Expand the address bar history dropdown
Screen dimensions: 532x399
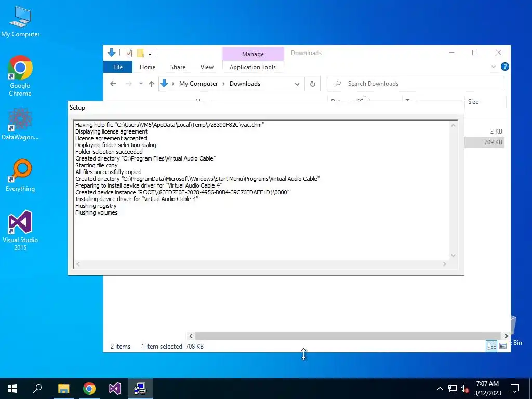297,84
